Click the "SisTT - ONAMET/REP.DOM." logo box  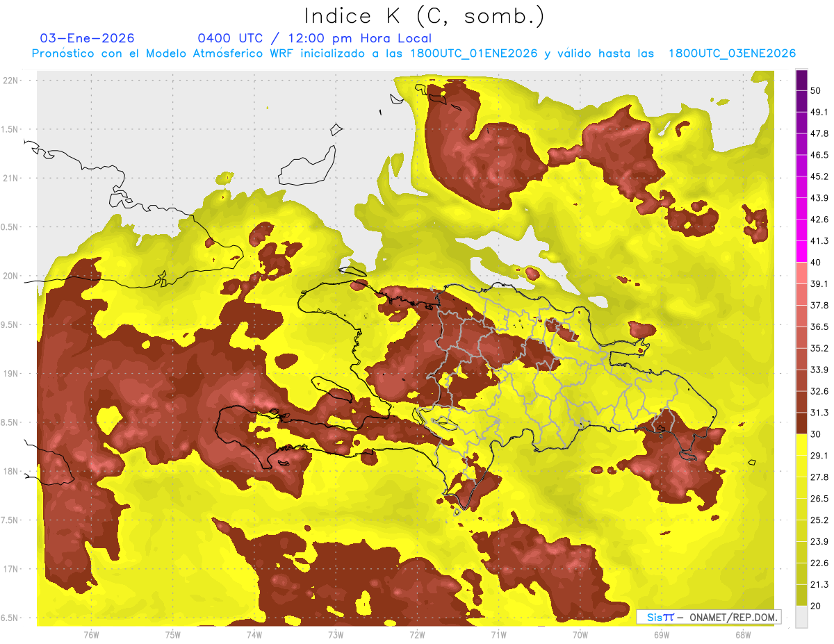(708, 617)
